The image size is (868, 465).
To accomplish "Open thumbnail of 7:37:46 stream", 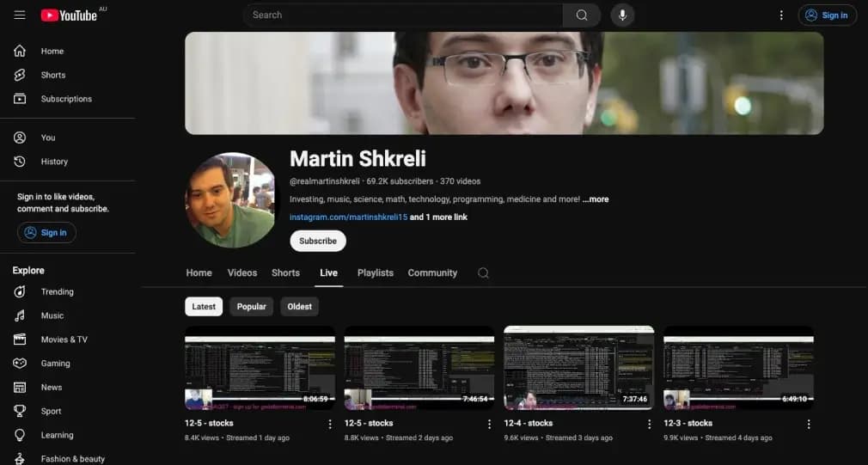I will (579, 368).
